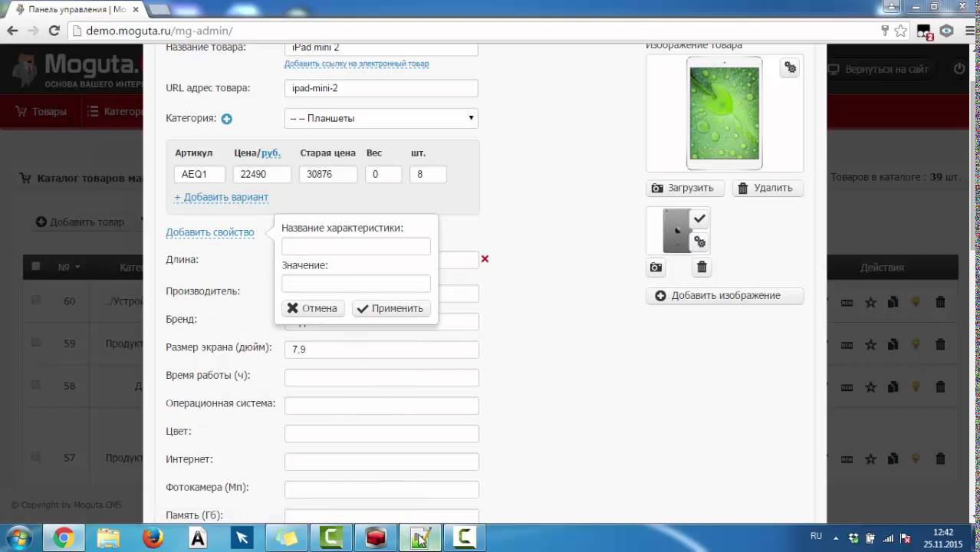980x552 pixels.
Task: Toggle select-all checkbox in table header
Action: coord(35,266)
